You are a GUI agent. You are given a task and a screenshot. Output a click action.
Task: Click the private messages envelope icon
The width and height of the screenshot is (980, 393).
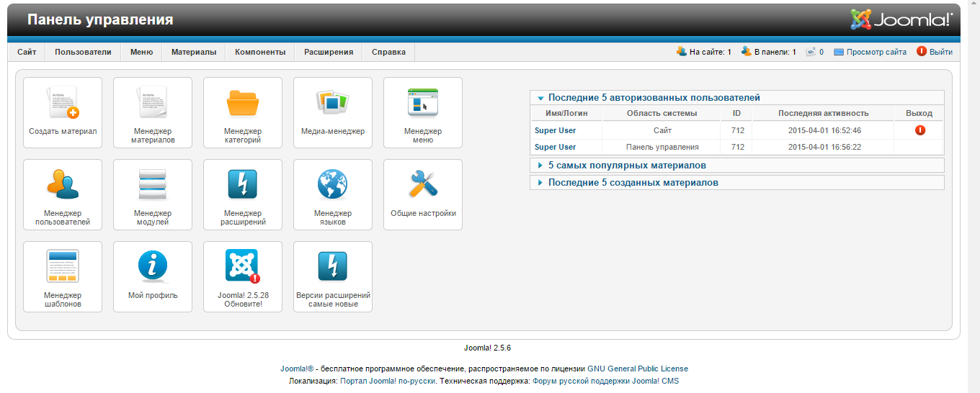click(811, 52)
